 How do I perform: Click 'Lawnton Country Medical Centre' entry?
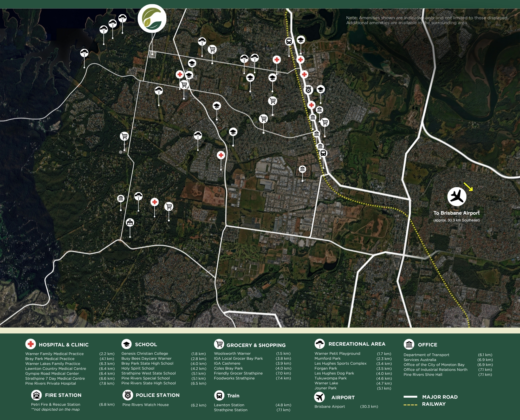(55, 369)
